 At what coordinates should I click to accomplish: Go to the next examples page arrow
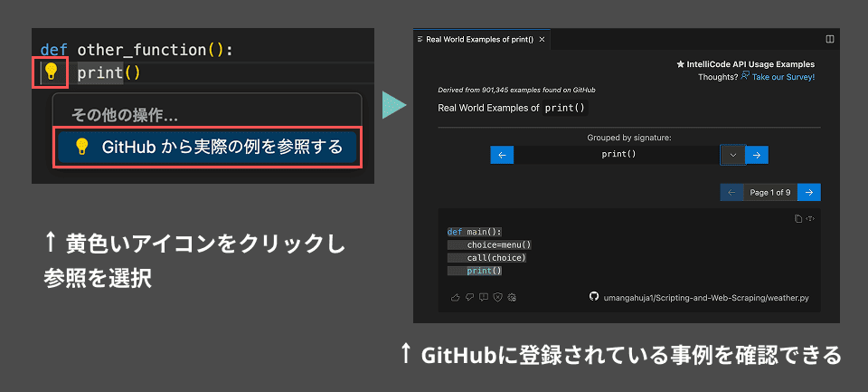tap(809, 193)
